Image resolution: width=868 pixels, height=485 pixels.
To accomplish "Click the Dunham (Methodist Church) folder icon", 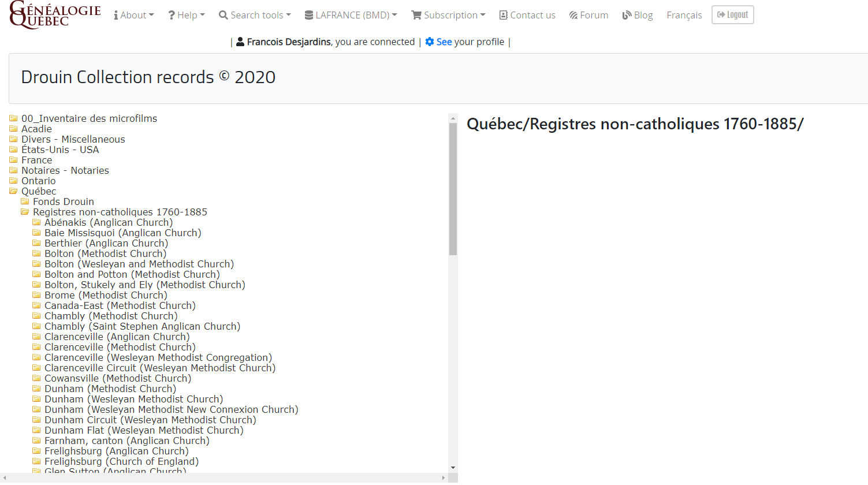I will coord(36,389).
